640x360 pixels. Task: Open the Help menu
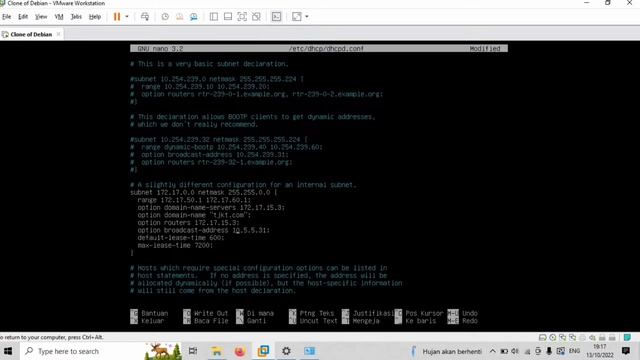tap(95, 17)
